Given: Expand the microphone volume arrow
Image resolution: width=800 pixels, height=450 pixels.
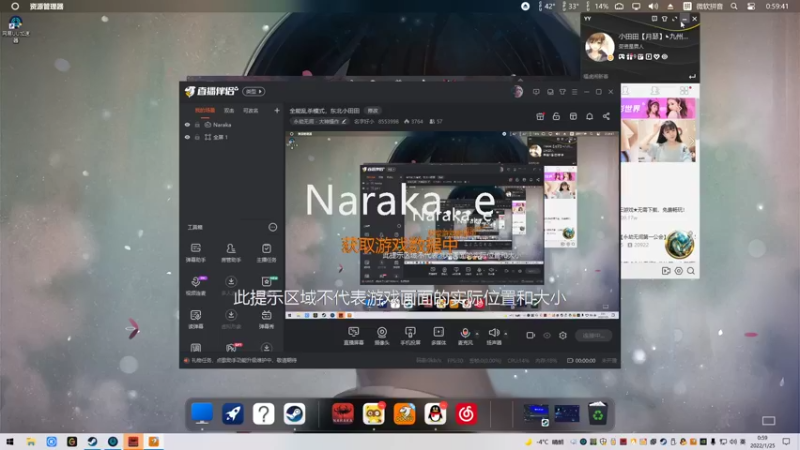Looking at the screenshot, I should [477, 334].
